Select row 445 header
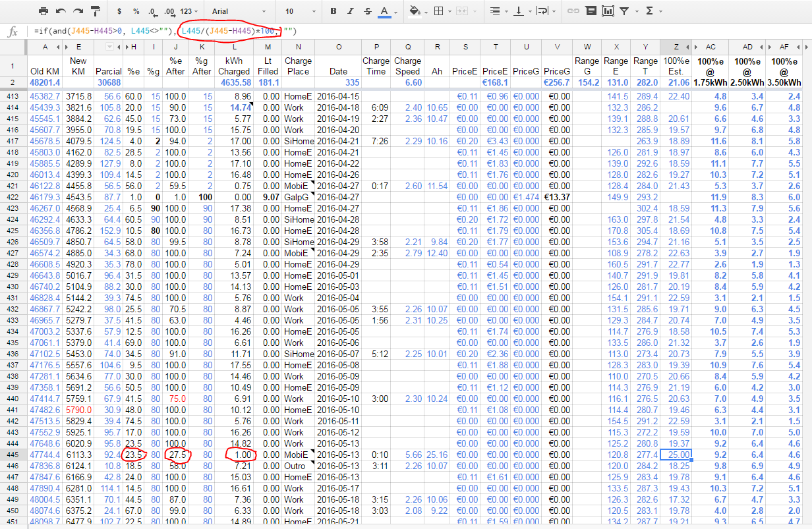This screenshot has width=812, height=529. pyautogui.click(x=13, y=455)
